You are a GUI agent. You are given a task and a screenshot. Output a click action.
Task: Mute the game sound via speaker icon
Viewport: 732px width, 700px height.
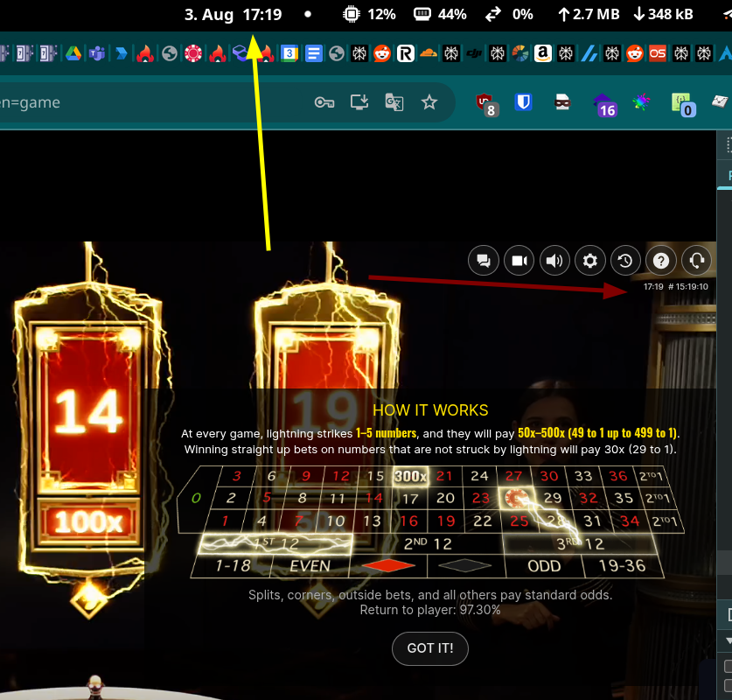554,260
